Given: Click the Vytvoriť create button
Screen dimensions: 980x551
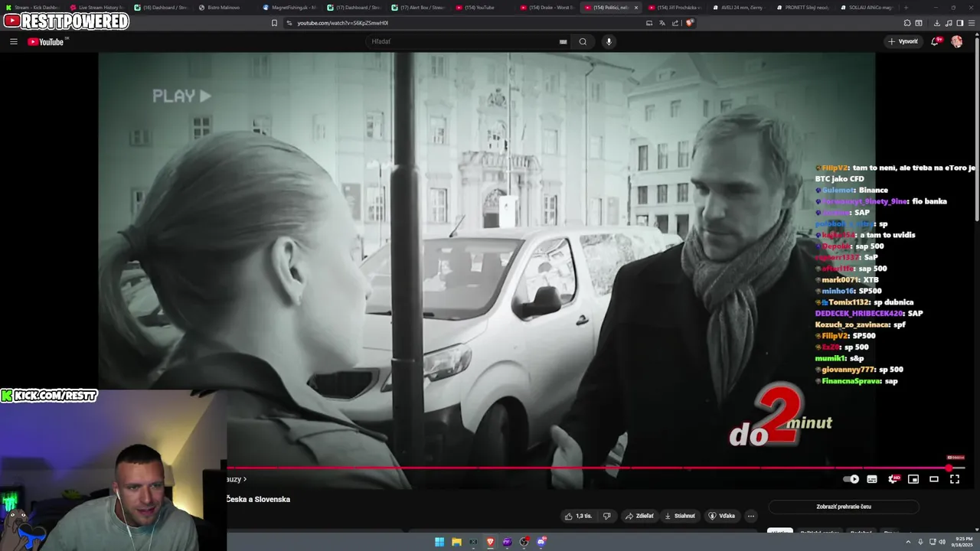Looking at the screenshot, I should 903,41.
